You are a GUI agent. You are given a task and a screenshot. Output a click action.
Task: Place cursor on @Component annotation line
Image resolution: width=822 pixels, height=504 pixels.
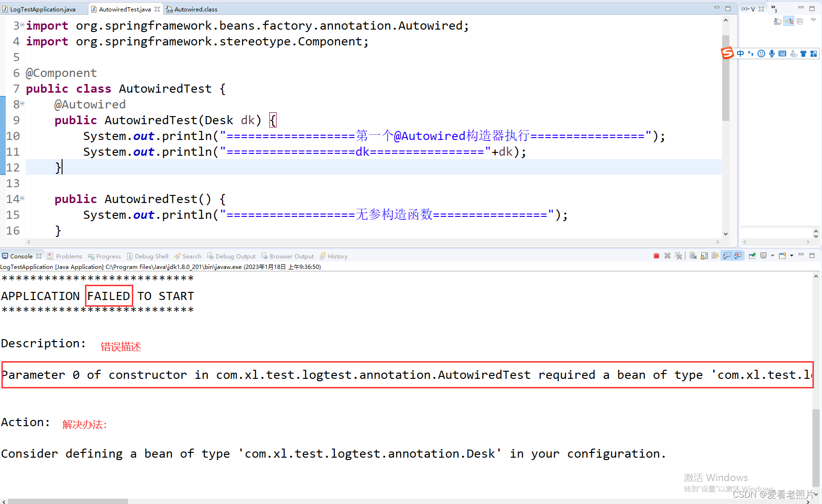click(x=61, y=73)
